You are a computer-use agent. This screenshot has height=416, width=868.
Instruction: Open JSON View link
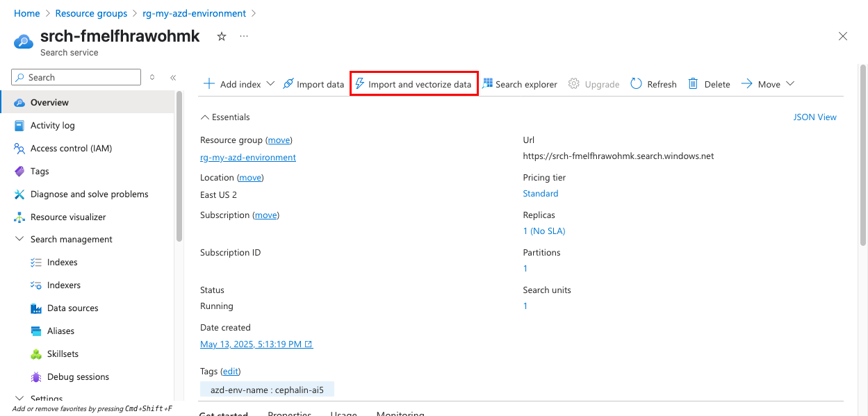[x=815, y=117]
